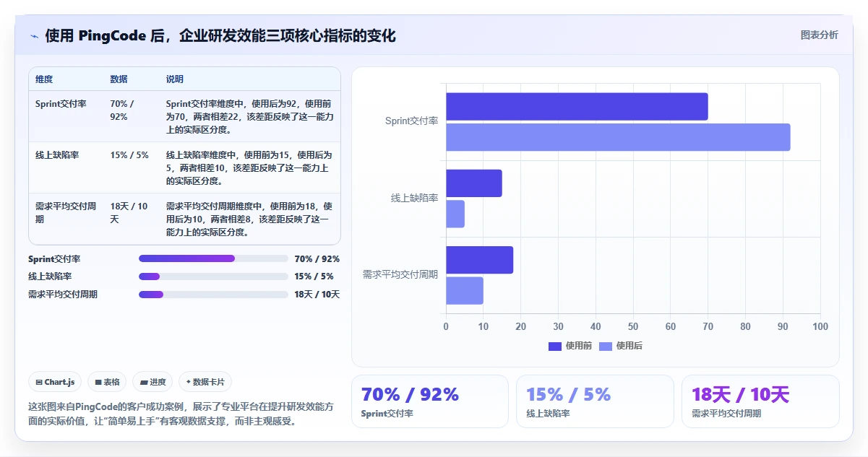This screenshot has width=868, height=457.
Task: Click the 线上缺陷率 y-axis label on chart
Action: coord(415,198)
